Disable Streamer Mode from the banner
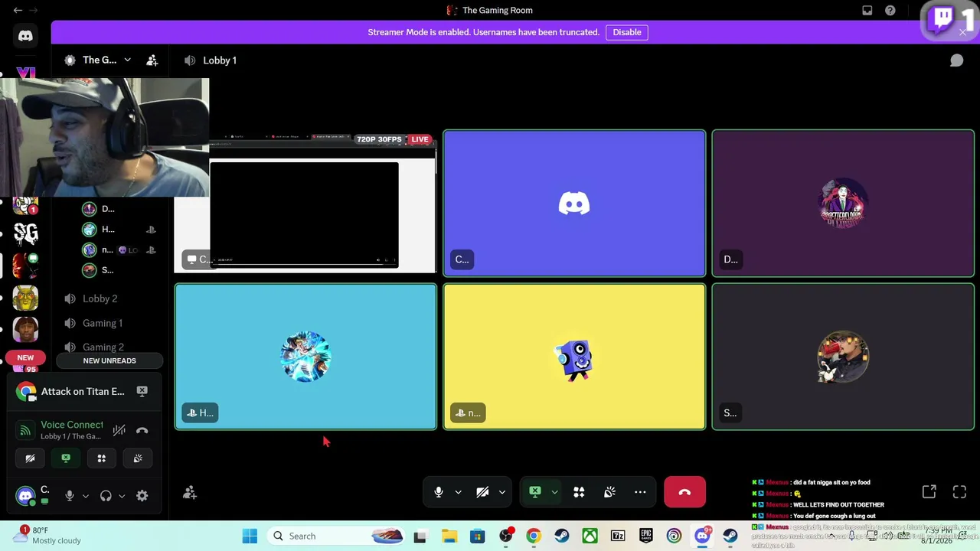Viewport: 980px width, 551px height. point(627,32)
